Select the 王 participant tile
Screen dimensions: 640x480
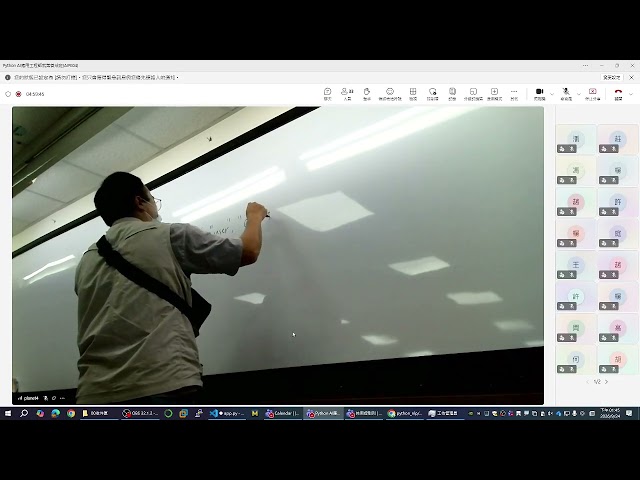(576, 265)
